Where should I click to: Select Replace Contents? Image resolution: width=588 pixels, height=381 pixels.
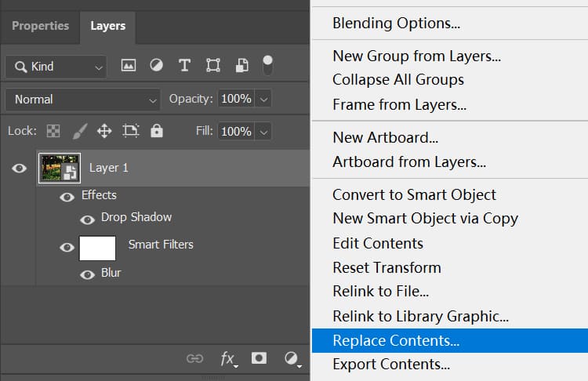pos(450,341)
